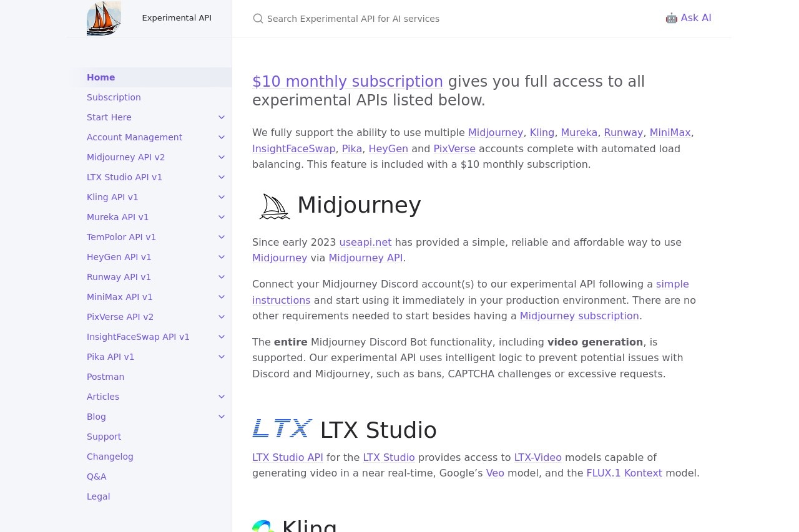Expand the MiniMax API v1 chevron
799x532 pixels.
point(222,297)
